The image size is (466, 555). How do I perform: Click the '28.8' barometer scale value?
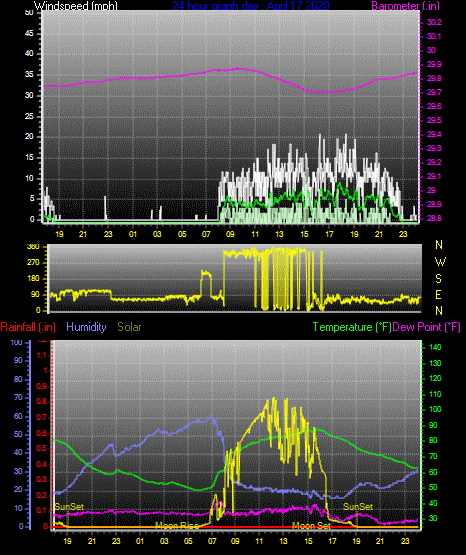tap(434, 218)
